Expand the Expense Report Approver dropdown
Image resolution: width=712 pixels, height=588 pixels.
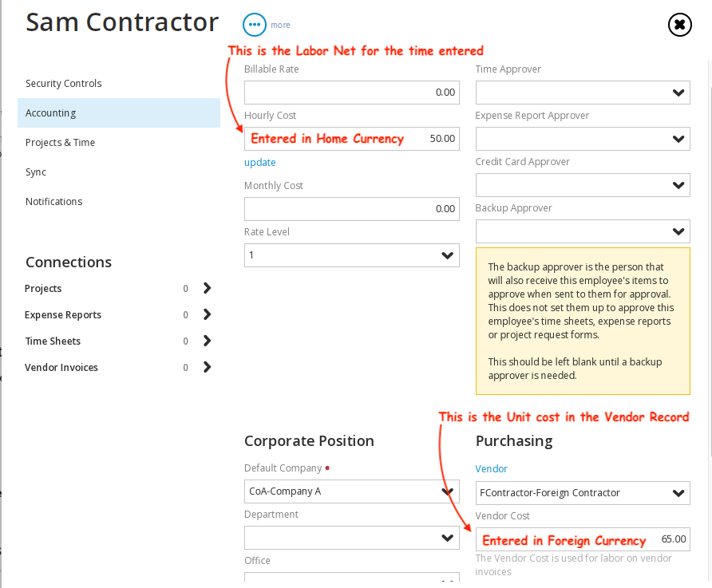point(583,139)
